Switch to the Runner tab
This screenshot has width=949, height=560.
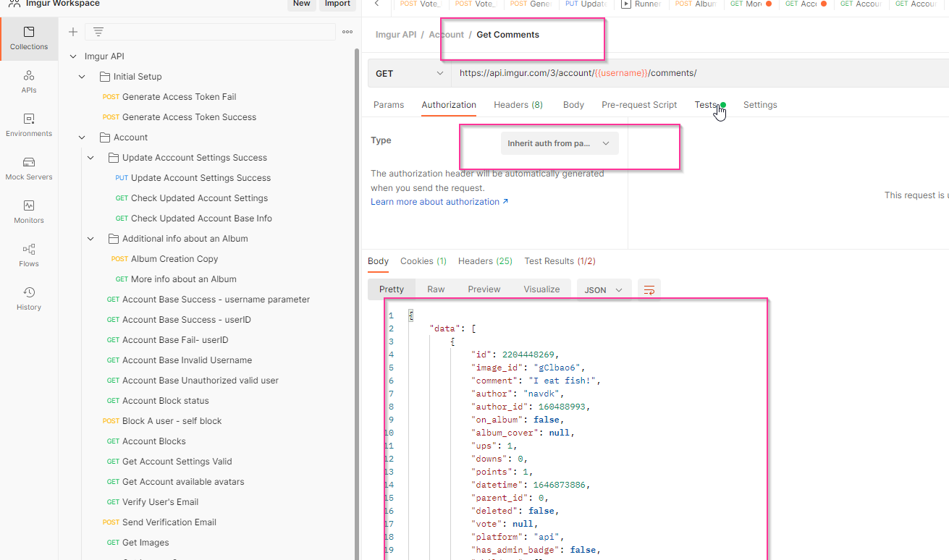(641, 4)
